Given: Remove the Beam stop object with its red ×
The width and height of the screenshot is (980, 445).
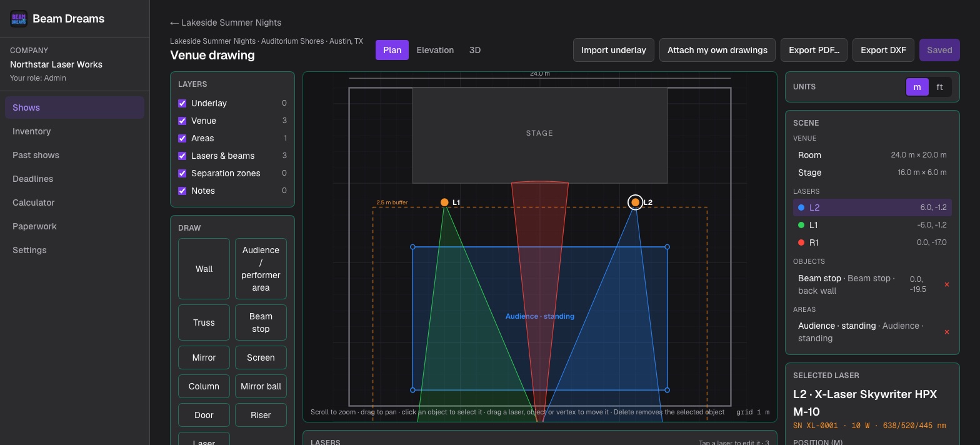Looking at the screenshot, I should click(946, 284).
